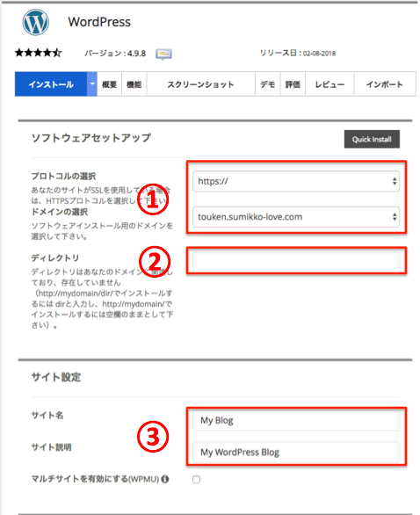This screenshot has width=420, height=515.
Task: Switch to the 概要 tab
Action: tap(109, 84)
